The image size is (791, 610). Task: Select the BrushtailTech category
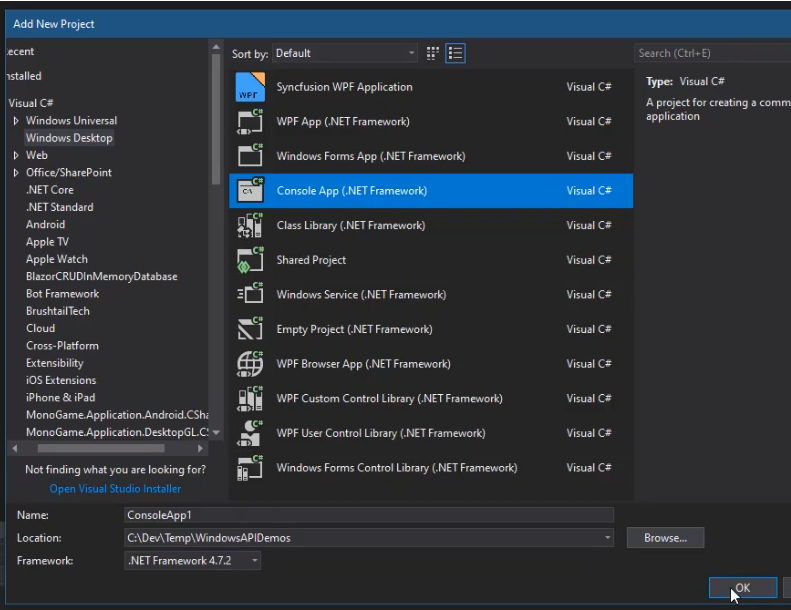(58, 311)
